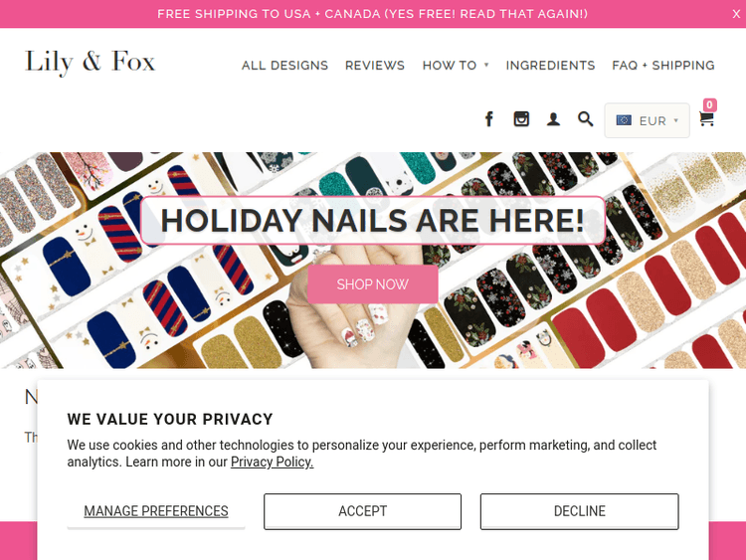This screenshot has height=560, width=746.
Task: Dismiss the free shipping announcement bar
Action: [x=736, y=14]
